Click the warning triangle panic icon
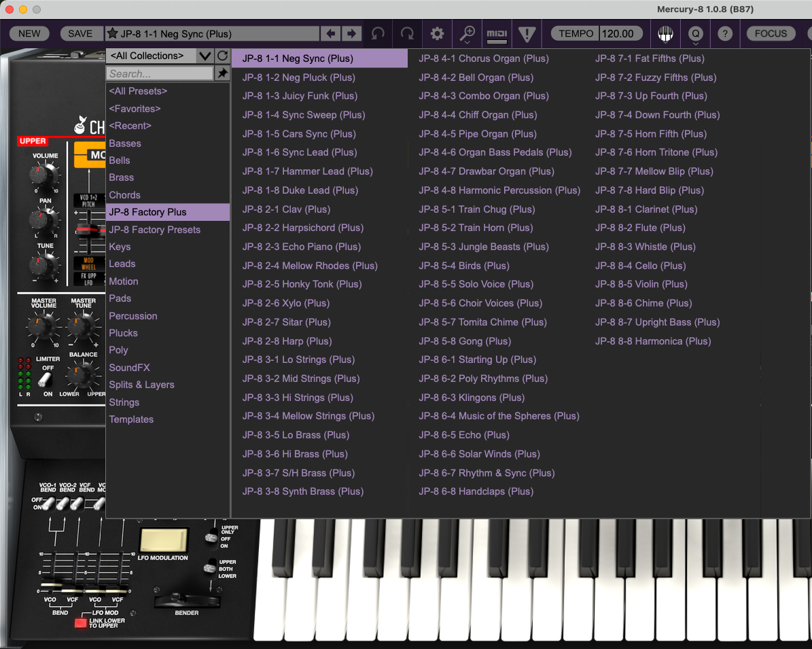Viewport: 812px width, 649px height. [527, 33]
